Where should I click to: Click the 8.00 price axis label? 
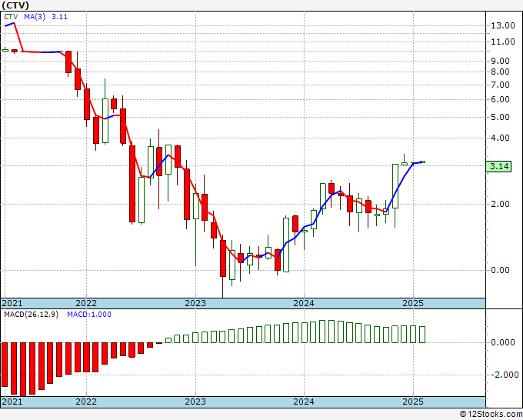(x=500, y=72)
